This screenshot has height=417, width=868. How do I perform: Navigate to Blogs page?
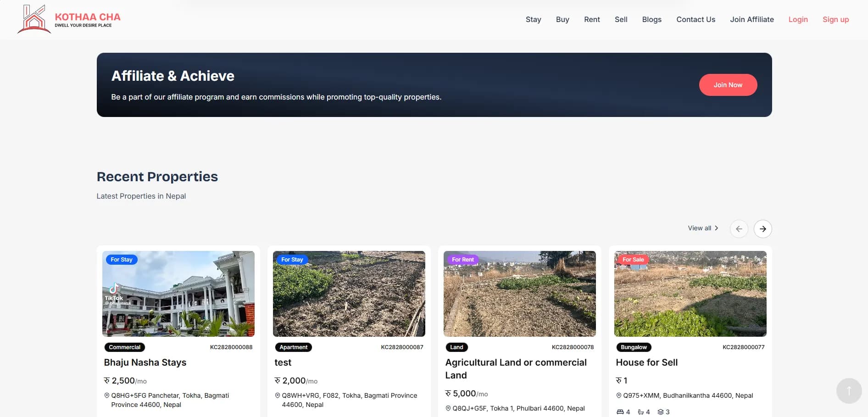(x=651, y=19)
